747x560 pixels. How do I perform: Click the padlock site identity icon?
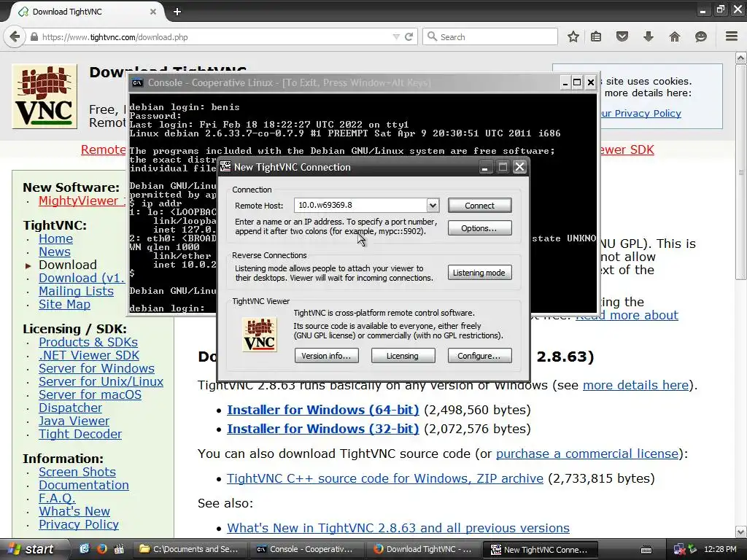[x=34, y=36]
